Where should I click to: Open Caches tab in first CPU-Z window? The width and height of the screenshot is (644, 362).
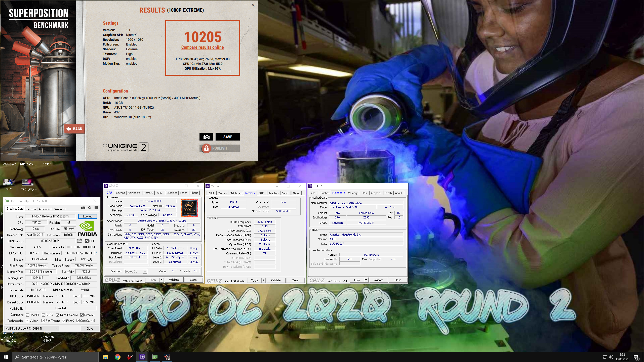pos(120,193)
